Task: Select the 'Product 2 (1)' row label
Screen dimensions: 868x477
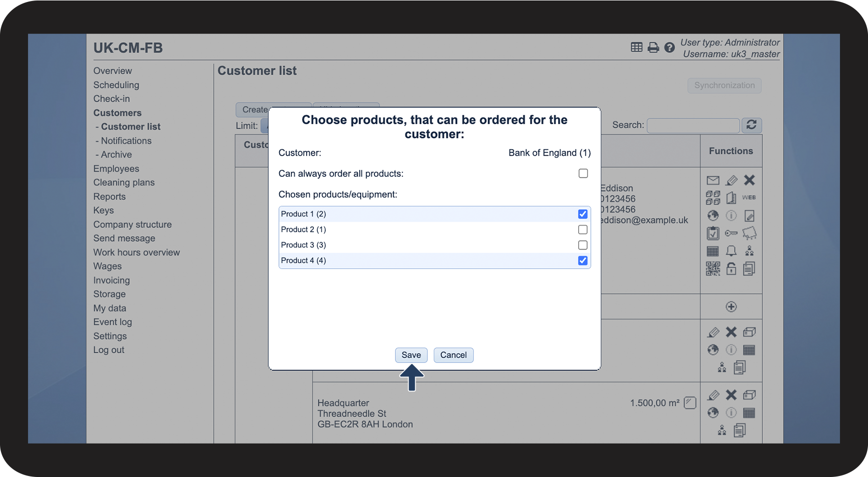Action: coord(304,229)
